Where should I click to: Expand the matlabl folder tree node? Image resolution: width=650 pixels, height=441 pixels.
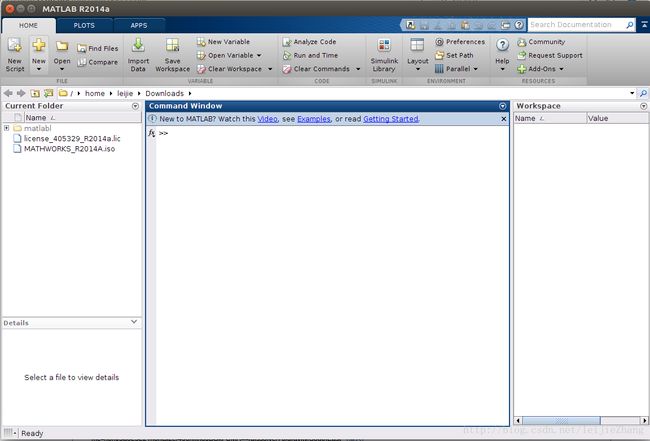(x=7, y=128)
